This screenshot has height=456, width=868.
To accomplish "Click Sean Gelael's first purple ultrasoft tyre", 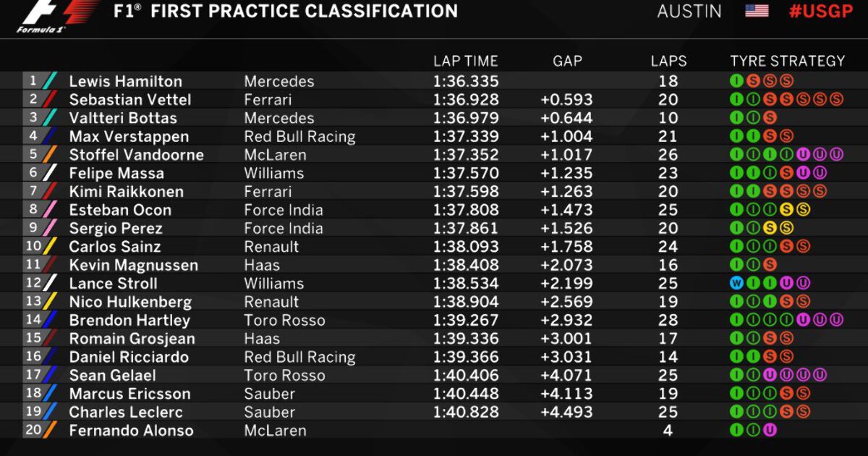I will point(770,375).
